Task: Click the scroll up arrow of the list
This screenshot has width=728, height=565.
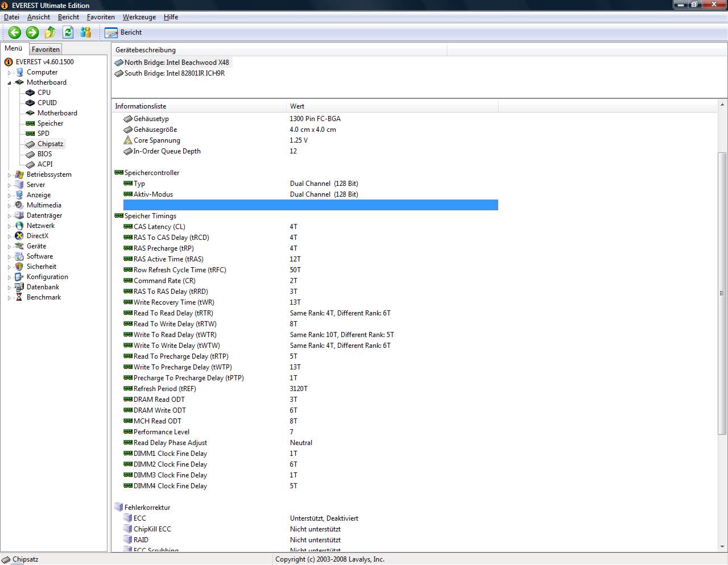Action: pyautogui.click(x=722, y=105)
